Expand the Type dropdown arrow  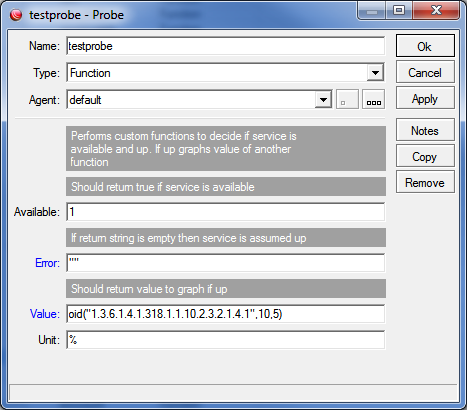[375, 73]
